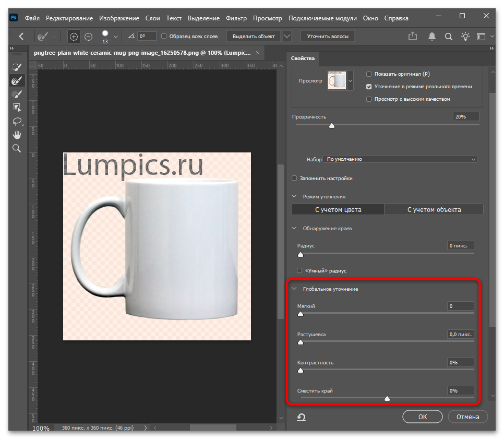Open the 'Выделение' menu
The image size is (504, 439).
pyautogui.click(x=203, y=18)
